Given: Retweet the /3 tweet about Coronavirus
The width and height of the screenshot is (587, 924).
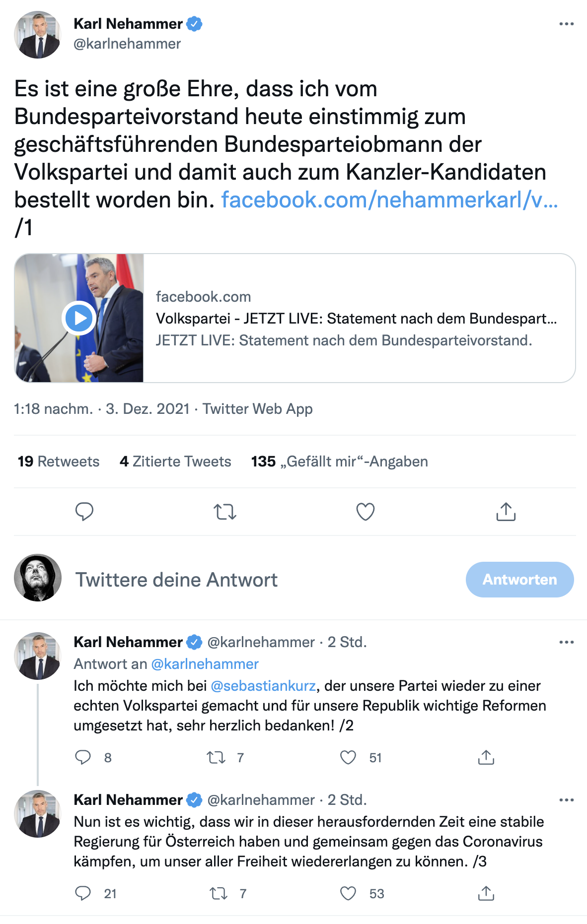Looking at the screenshot, I should coord(219,893).
